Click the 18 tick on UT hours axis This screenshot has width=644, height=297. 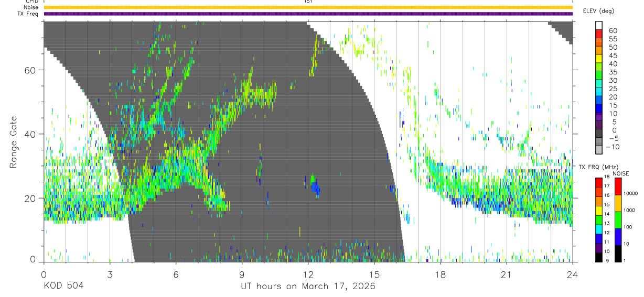[x=440, y=274]
